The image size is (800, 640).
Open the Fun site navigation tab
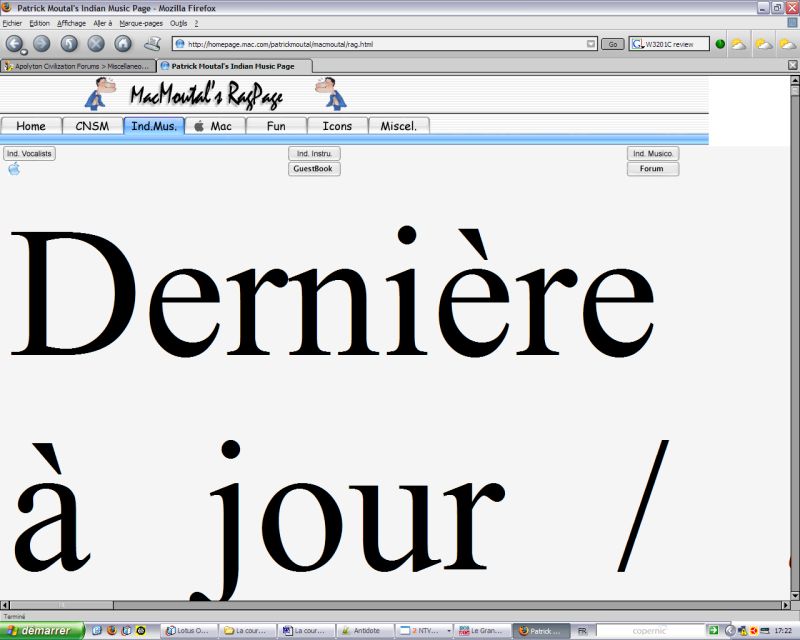click(276, 126)
